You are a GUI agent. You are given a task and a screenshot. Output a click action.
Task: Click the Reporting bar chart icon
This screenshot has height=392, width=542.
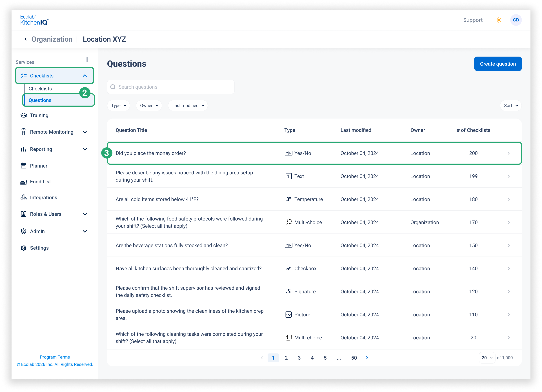coord(23,149)
